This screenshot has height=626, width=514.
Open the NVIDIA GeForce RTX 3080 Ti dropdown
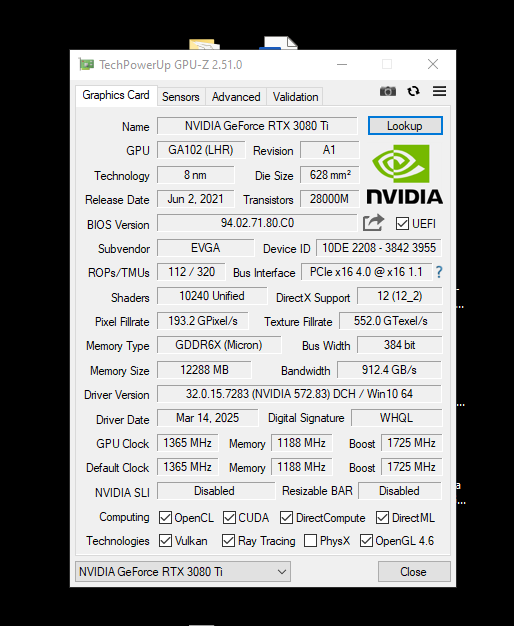(x=183, y=571)
